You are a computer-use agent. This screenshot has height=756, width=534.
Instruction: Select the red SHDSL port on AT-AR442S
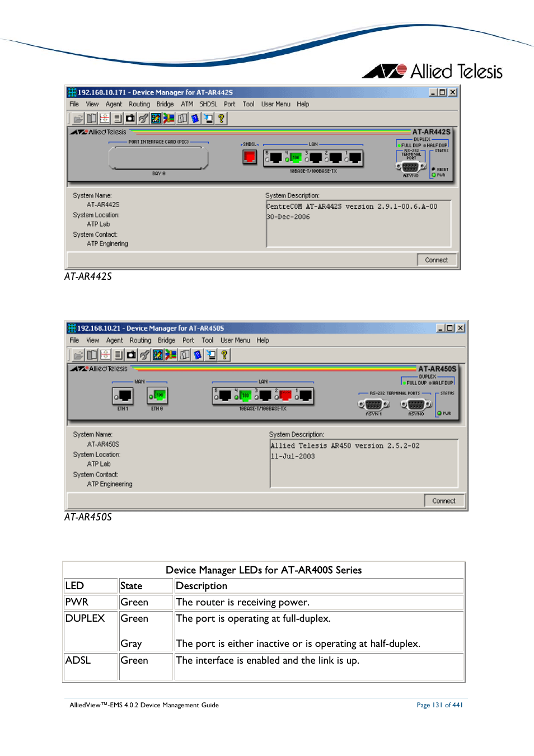[x=250, y=157]
